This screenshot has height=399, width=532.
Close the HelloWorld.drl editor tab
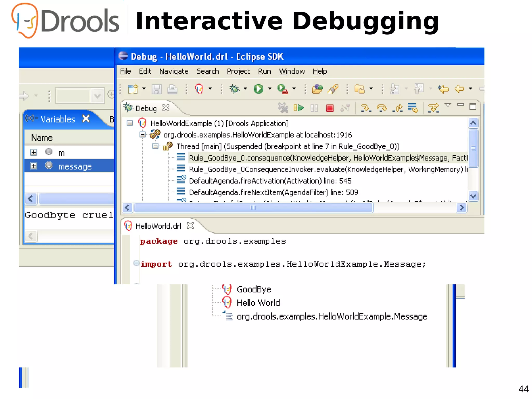tap(190, 225)
